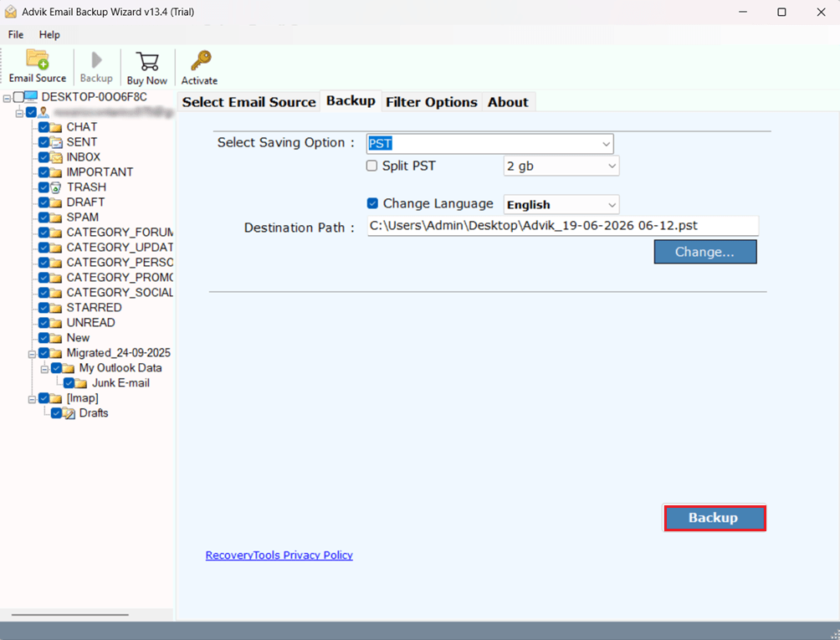Open the File menu
The height and width of the screenshot is (640, 840).
point(16,34)
